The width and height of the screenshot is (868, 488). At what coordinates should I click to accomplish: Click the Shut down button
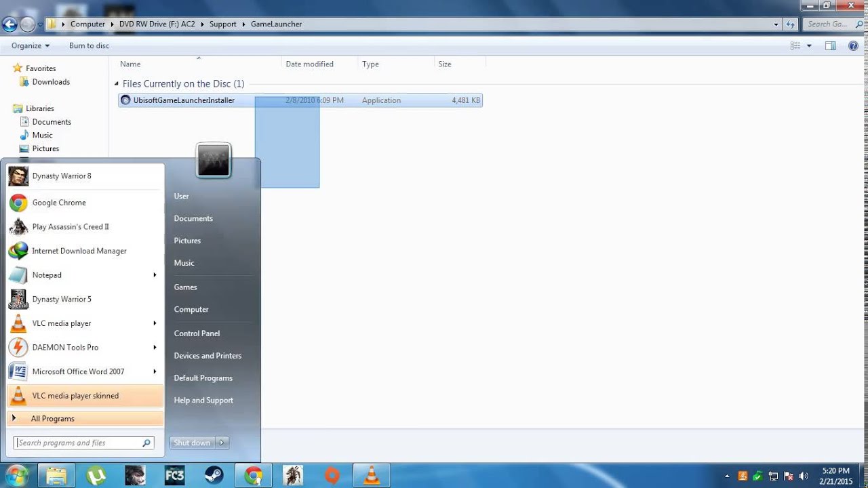coord(192,443)
